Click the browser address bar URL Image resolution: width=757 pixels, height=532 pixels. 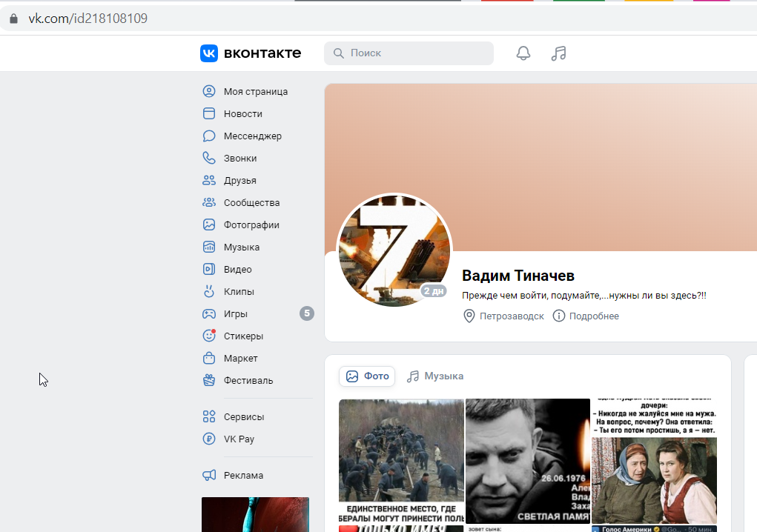click(x=88, y=19)
